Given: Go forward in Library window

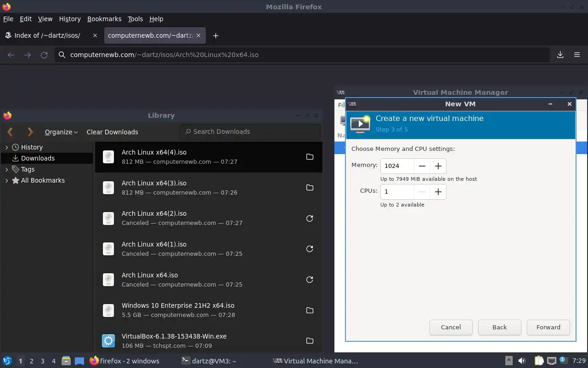Looking at the screenshot, I should coord(30,132).
